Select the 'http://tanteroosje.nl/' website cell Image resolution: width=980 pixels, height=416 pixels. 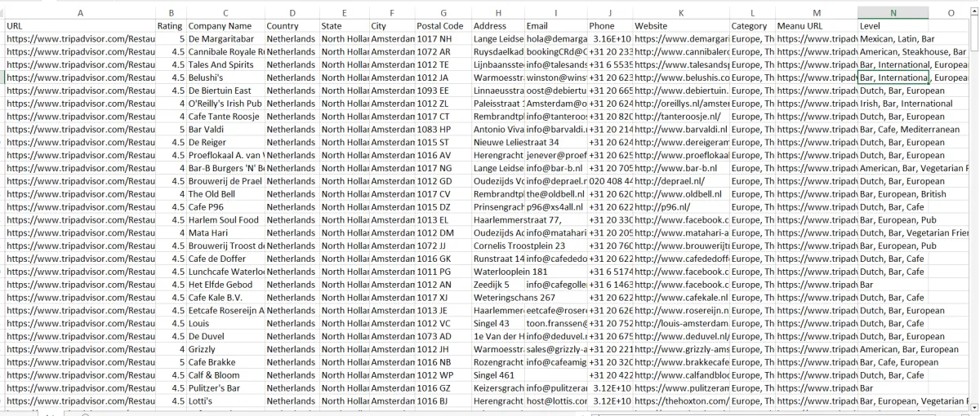click(x=681, y=117)
